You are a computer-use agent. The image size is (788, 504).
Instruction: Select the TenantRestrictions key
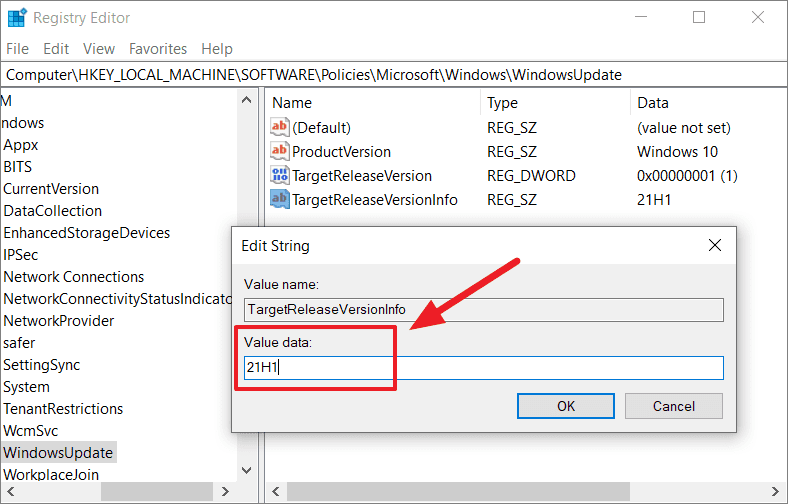pyautogui.click(x=63, y=409)
